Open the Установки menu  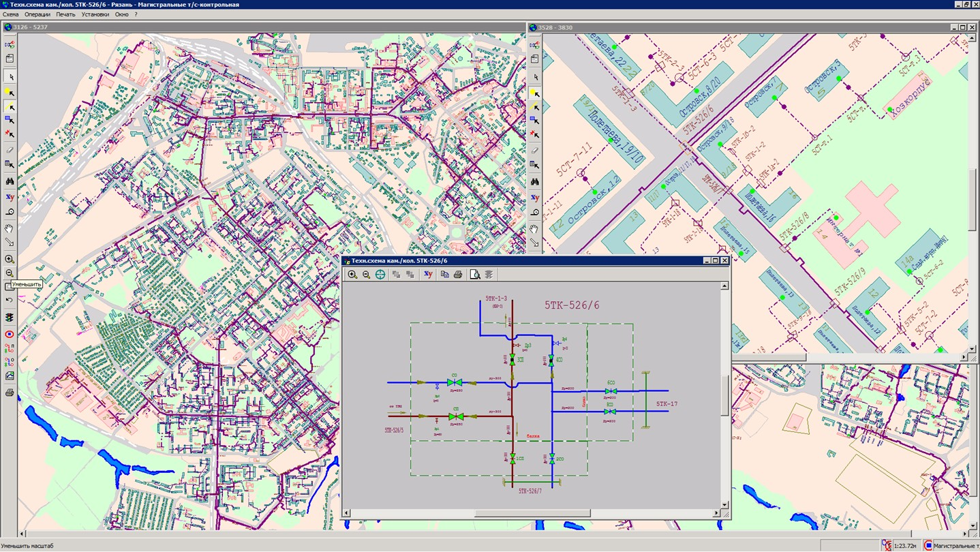pyautogui.click(x=95, y=14)
